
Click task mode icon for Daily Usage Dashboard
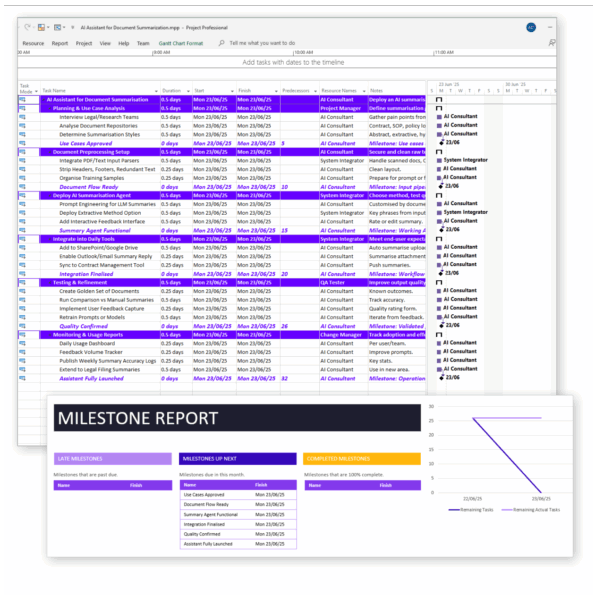tap(22, 343)
